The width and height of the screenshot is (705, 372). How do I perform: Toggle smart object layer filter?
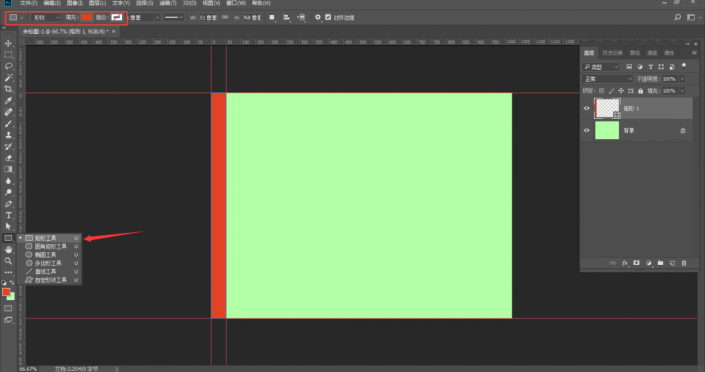pos(672,67)
